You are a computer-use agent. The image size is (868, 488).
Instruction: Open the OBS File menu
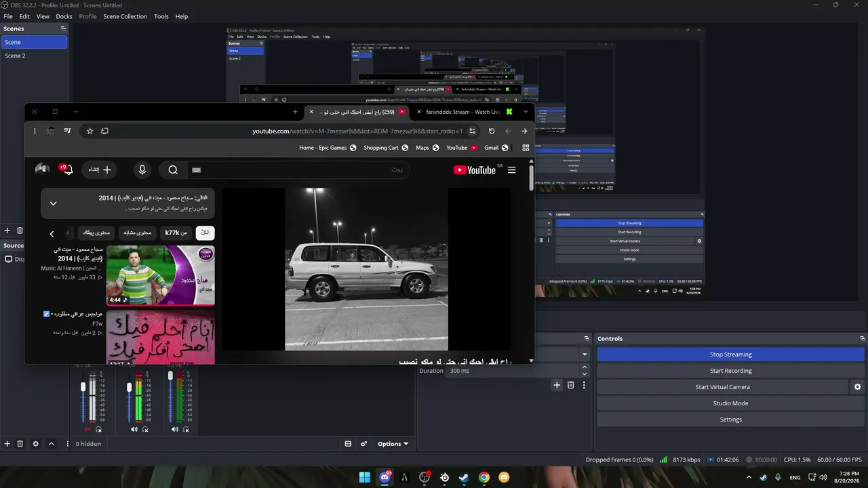point(8,16)
